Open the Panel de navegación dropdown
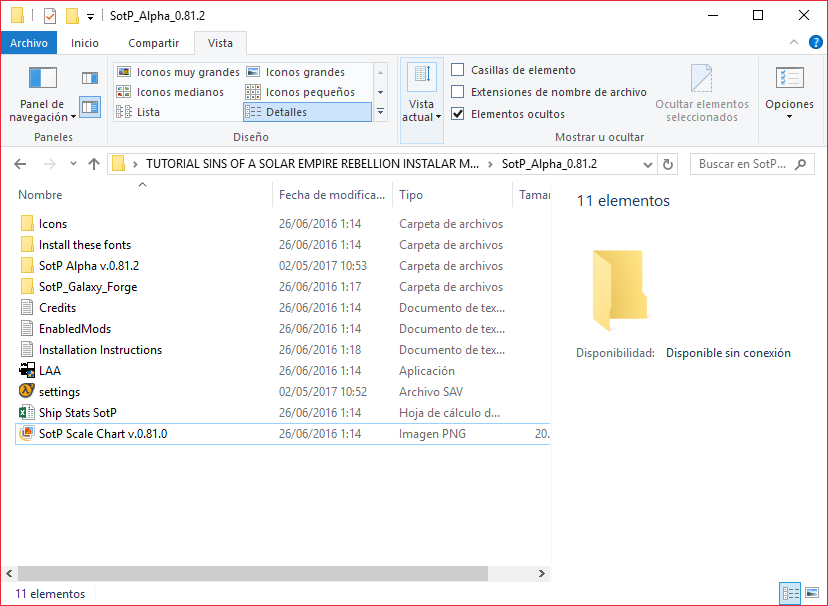The image size is (828, 606). click(42, 94)
